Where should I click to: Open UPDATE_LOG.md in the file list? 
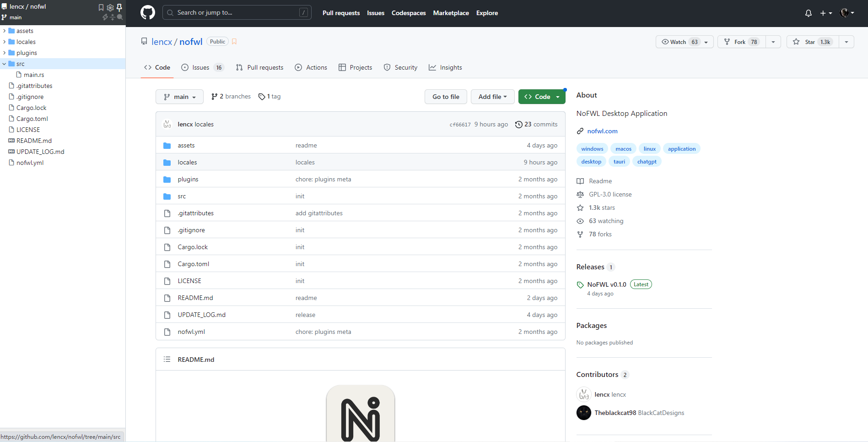(202, 315)
